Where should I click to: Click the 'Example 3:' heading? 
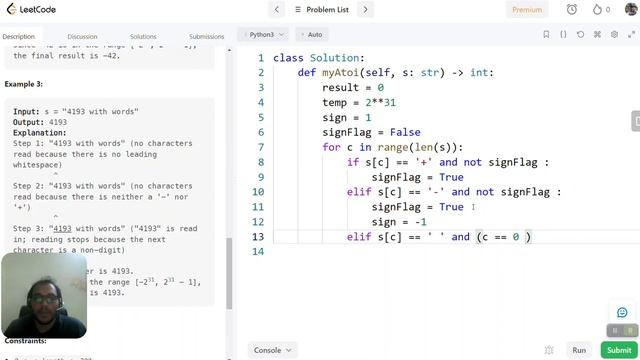(24, 84)
